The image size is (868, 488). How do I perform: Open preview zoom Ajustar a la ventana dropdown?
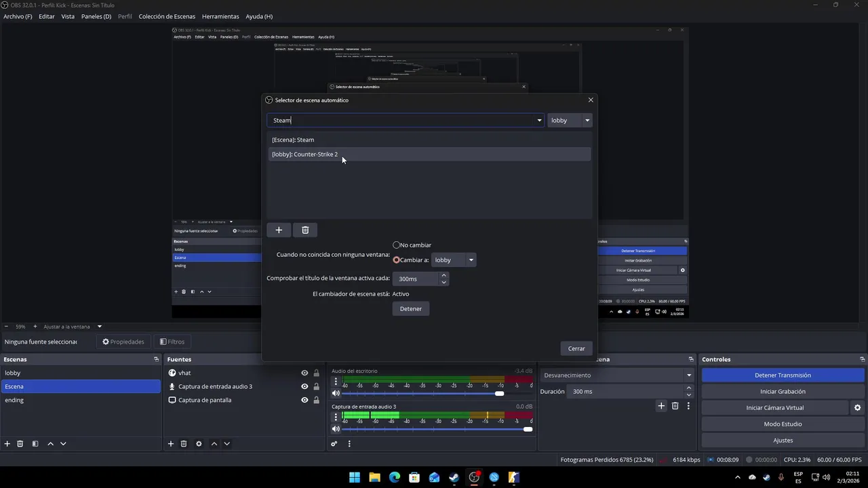pos(99,327)
